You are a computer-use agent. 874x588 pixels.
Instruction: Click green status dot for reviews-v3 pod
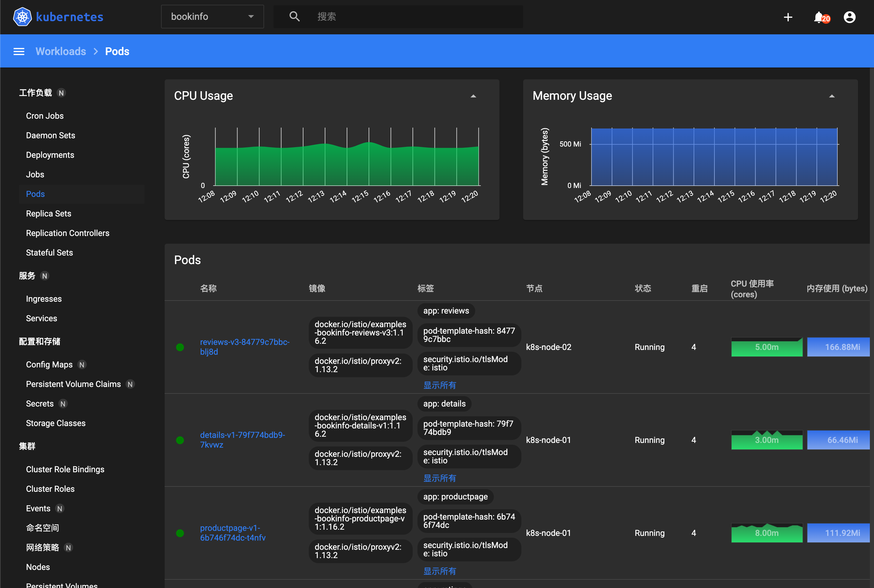(180, 347)
